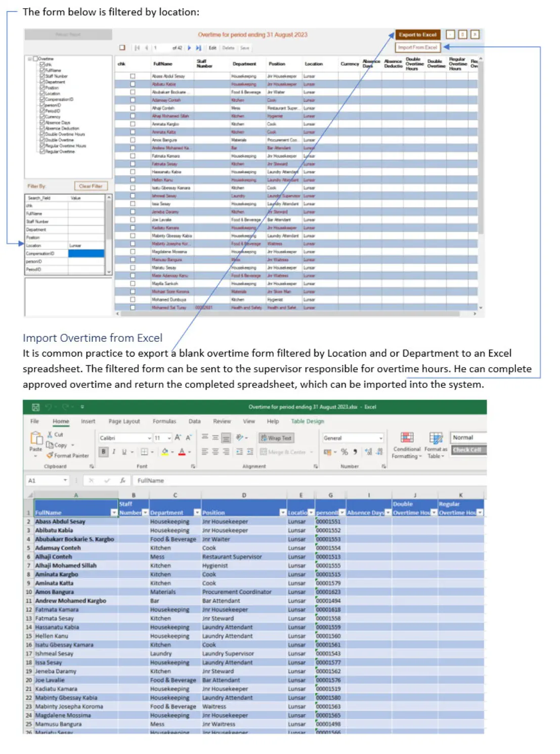The height and width of the screenshot is (754, 560).
Task: Click the Increase Indent icon
Action: [x=250, y=452]
